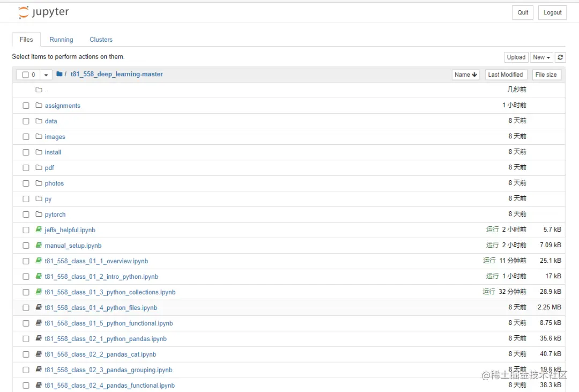Click notebook icon for class_02_1_python_pandas
The width and height of the screenshot is (579, 392).
39,338
